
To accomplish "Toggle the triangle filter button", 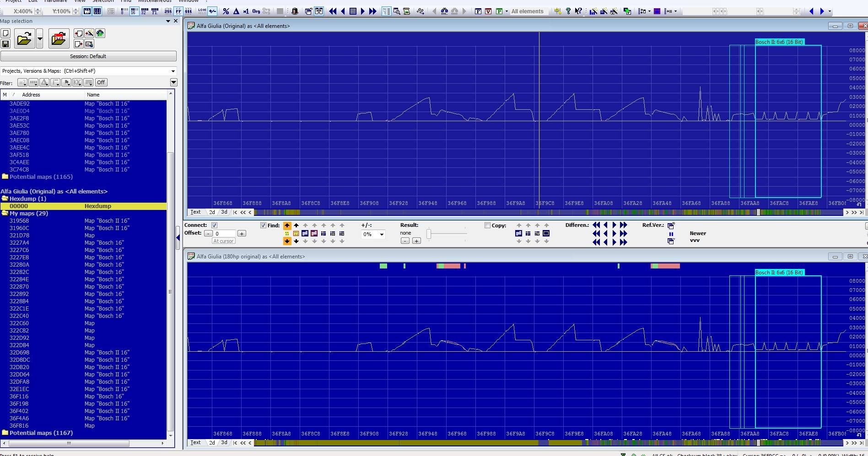I will coord(44,82).
